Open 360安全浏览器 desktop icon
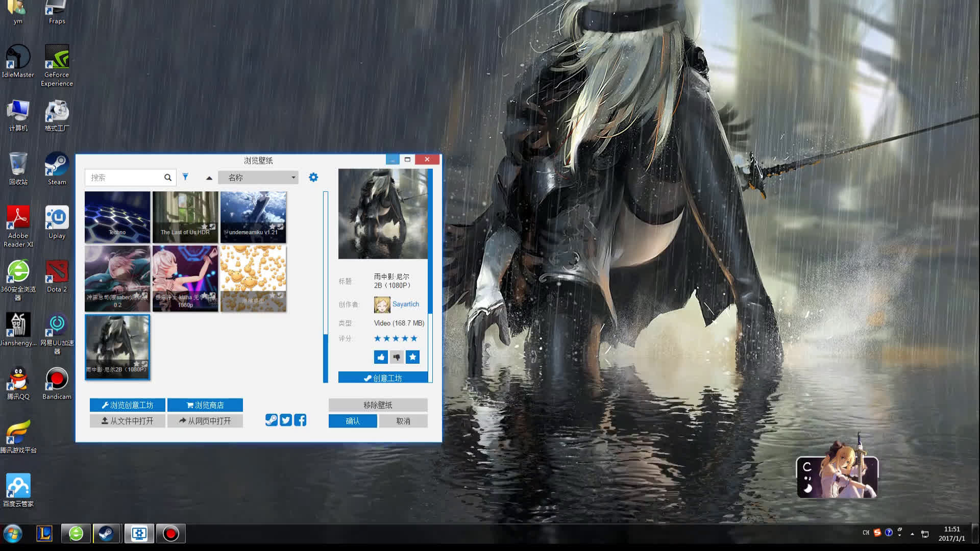This screenshot has height=551, width=980. pyautogui.click(x=18, y=280)
